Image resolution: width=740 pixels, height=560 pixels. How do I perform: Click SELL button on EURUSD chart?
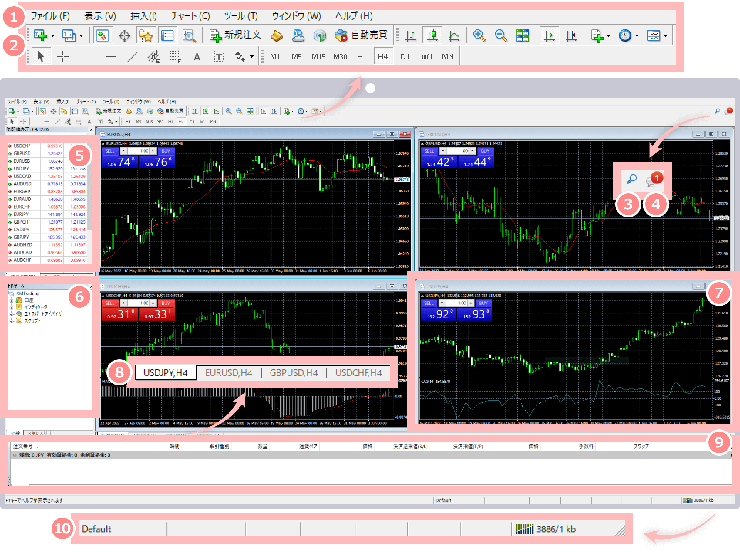[110, 151]
